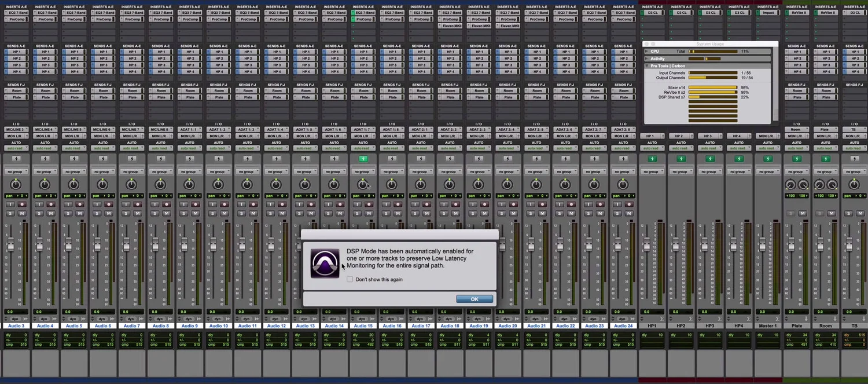Click OK in the DSP Mode dialog
Viewport: 868px width, 384px height.
pyautogui.click(x=474, y=299)
